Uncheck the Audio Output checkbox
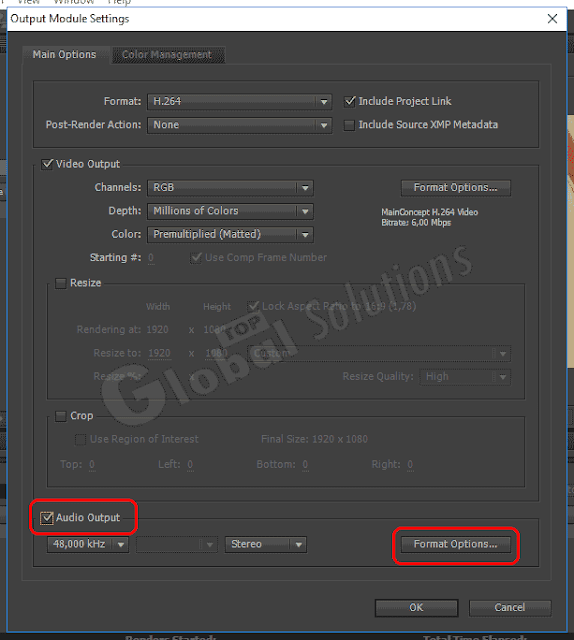Screen dimensions: 574x640 [47, 518]
